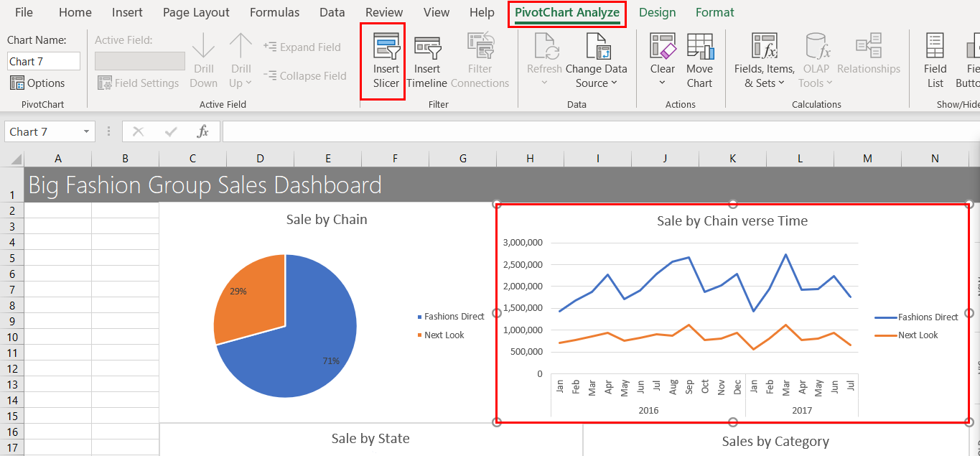The width and height of the screenshot is (980, 456).
Task: Click the formula bar confirm checkmark
Action: tap(171, 131)
